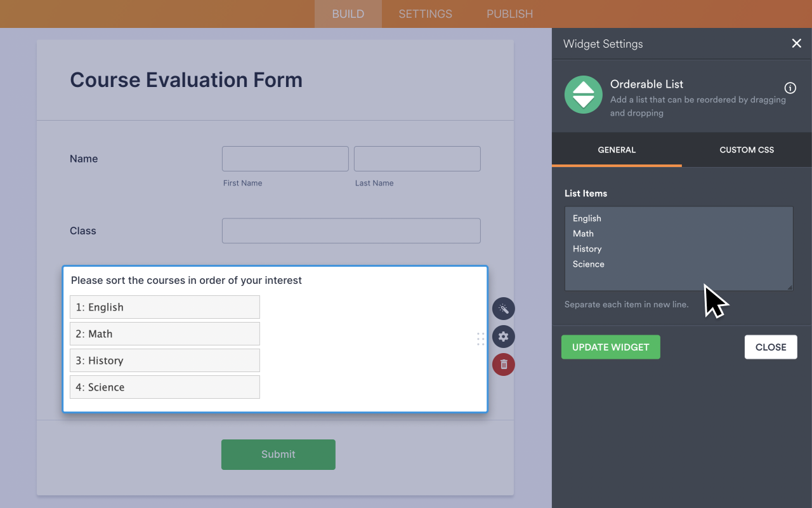812x508 pixels.
Task: Close the Widget Settings panel with X
Action: pos(797,43)
